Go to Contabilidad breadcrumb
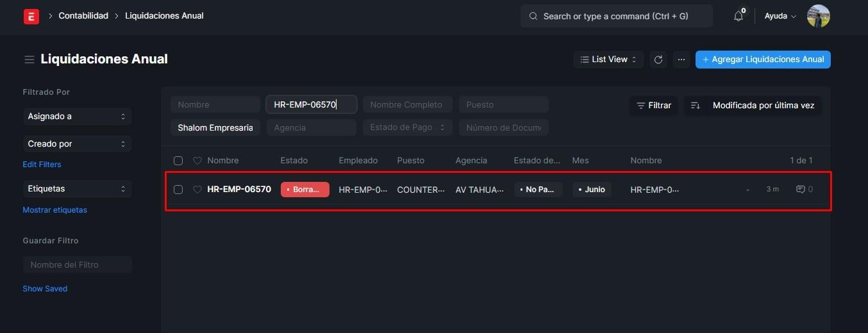 [83, 16]
